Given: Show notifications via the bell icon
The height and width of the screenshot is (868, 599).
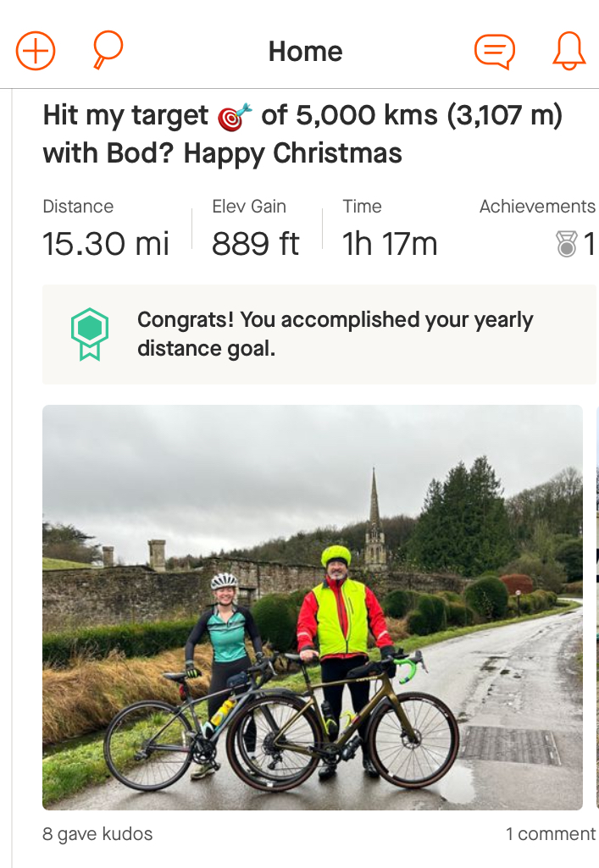Looking at the screenshot, I should point(568,51).
